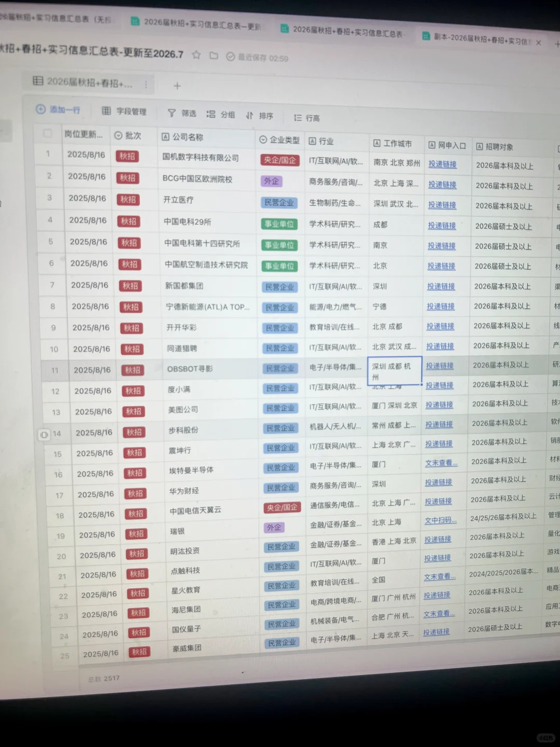Open 文末查看 link for 埃特曼半导体
The image size is (560, 747).
(441, 463)
